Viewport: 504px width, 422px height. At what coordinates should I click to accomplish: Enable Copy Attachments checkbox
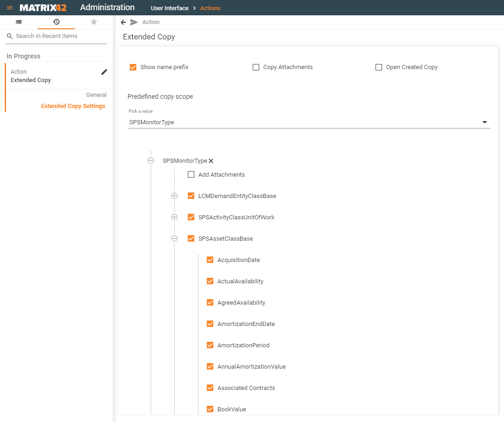pyautogui.click(x=256, y=67)
